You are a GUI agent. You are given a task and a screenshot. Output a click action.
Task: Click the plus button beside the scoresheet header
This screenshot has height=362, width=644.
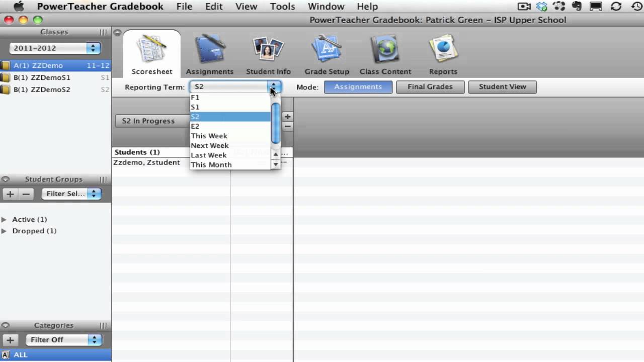[x=287, y=117]
